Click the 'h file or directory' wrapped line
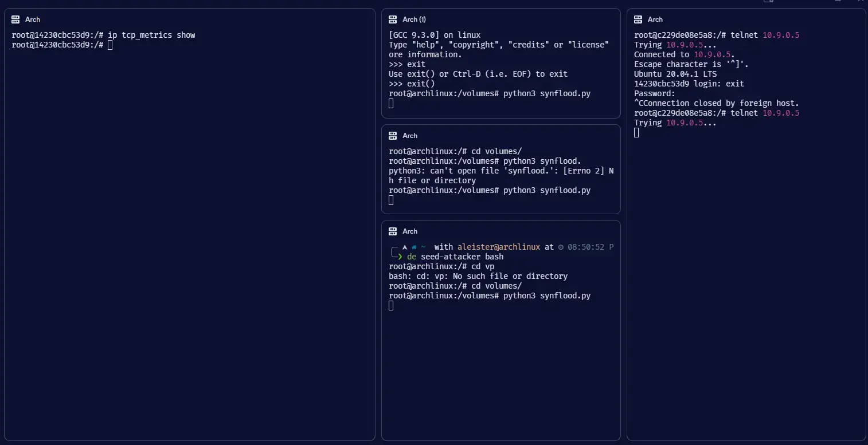This screenshot has width=868, height=445. pyautogui.click(x=432, y=181)
